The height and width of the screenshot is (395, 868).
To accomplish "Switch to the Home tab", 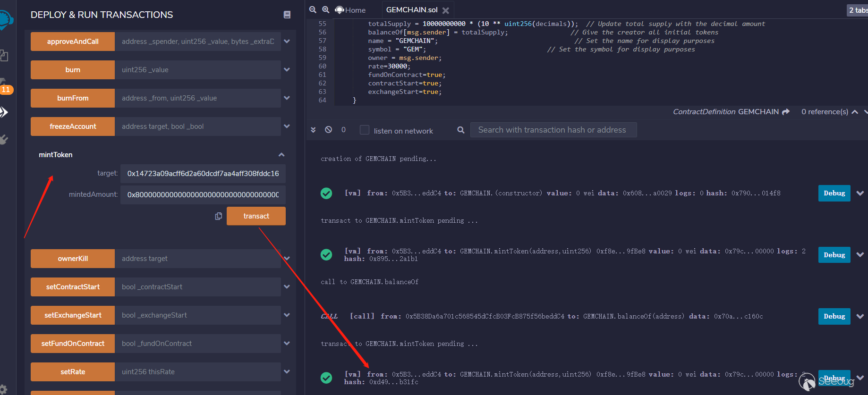I will (x=350, y=10).
